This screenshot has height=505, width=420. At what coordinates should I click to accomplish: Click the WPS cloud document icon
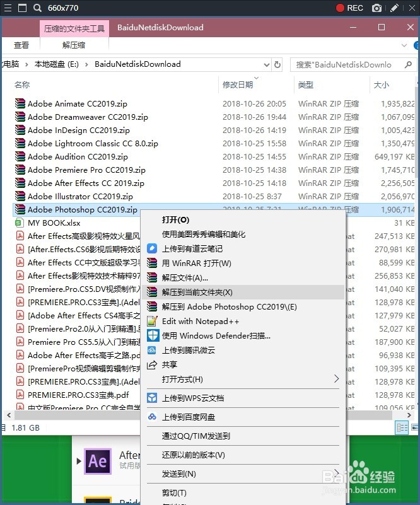(x=152, y=398)
